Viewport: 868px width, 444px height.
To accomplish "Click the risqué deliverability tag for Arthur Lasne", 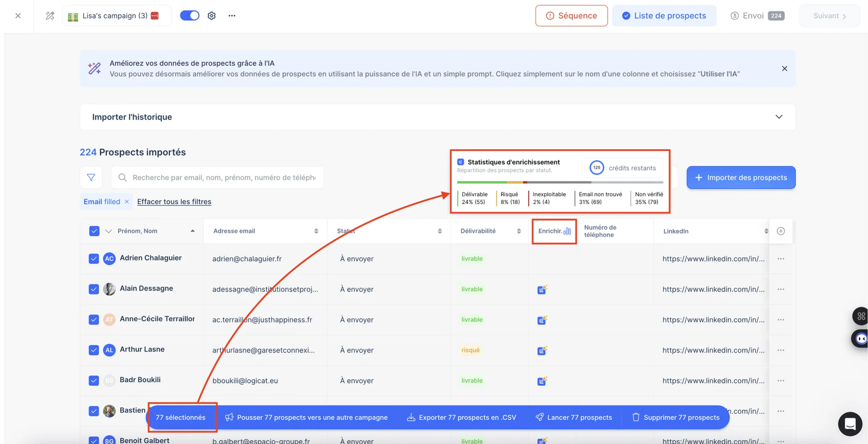I will (x=470, y=350).
